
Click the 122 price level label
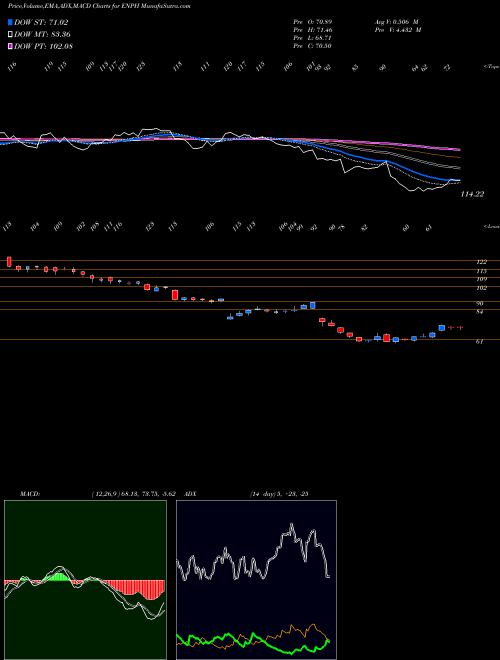[x=481, y=262]
